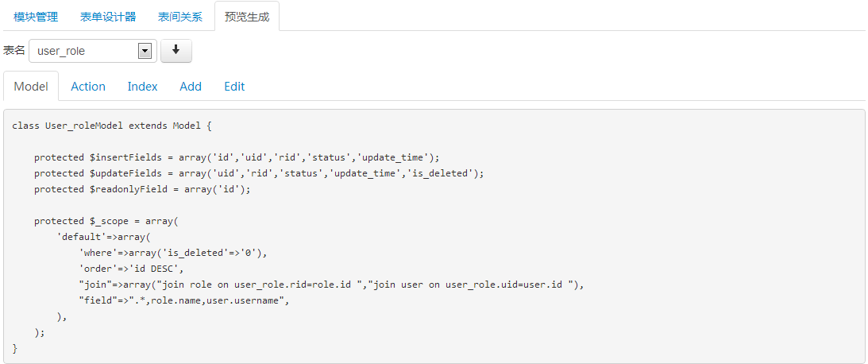
Task: Click the $insertFields code line
Action: click(x=236, y=157)
